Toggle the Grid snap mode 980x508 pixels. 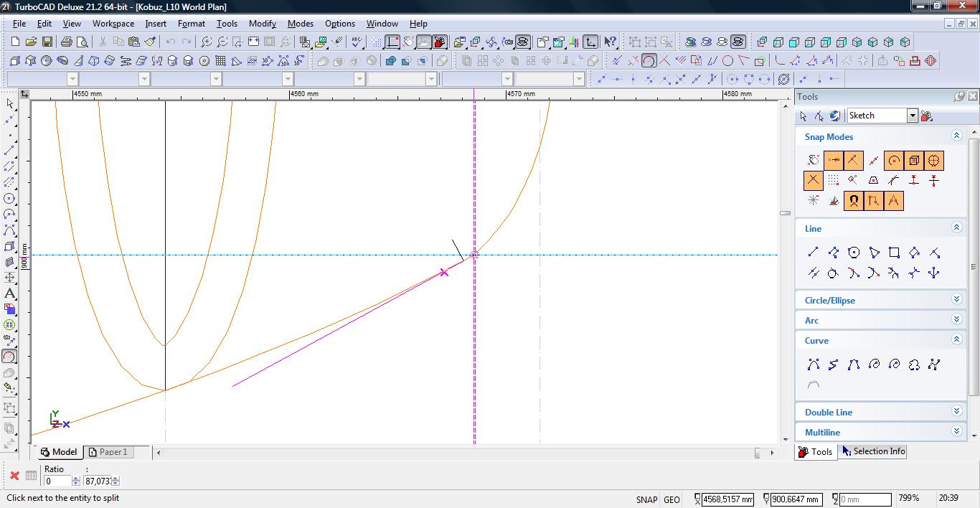point(834,180)
